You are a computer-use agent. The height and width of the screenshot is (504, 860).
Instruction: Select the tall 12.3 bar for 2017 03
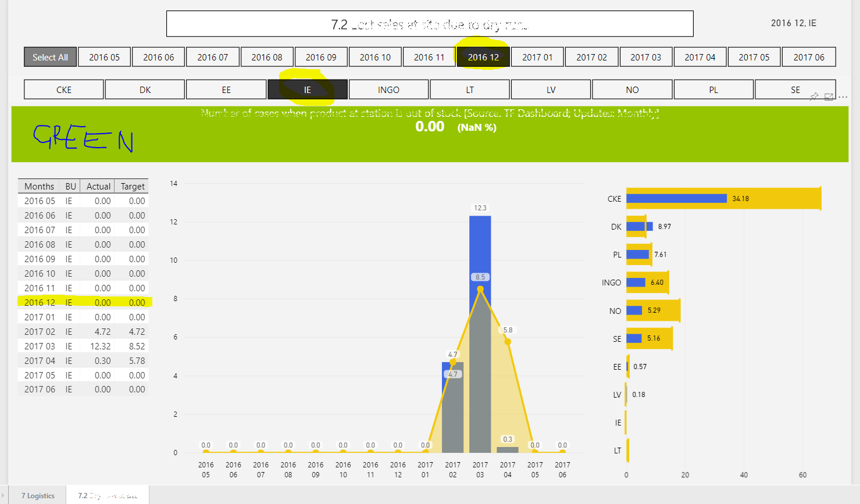[x=480, y=334]
